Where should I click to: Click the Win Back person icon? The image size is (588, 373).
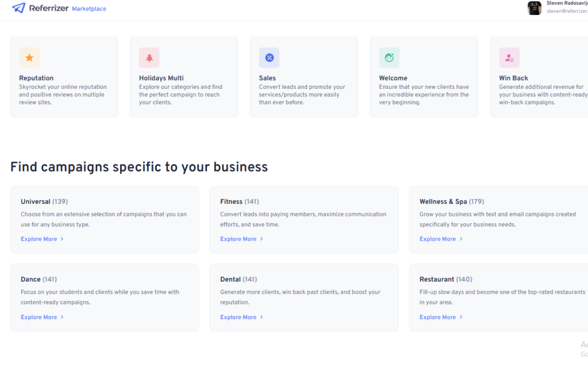[x=509, y=58]
